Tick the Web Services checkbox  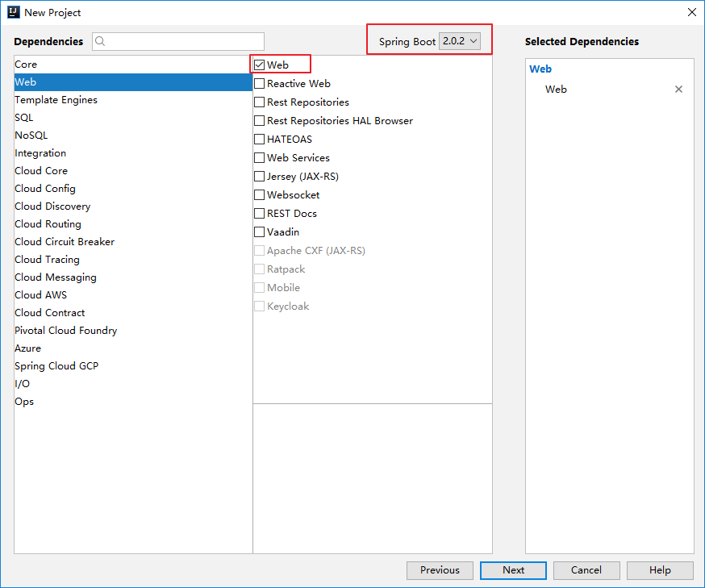coord(260,158)
